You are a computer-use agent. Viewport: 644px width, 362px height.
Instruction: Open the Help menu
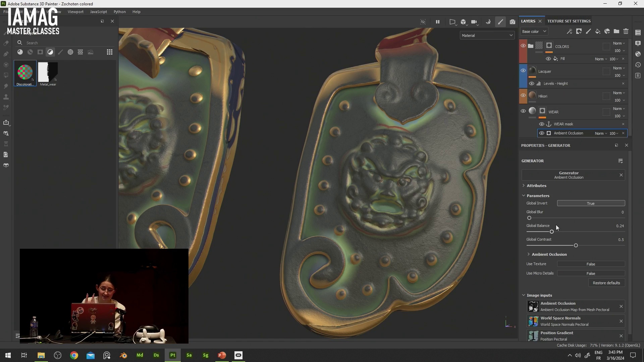pyautogui.click(x=137, y=12)
